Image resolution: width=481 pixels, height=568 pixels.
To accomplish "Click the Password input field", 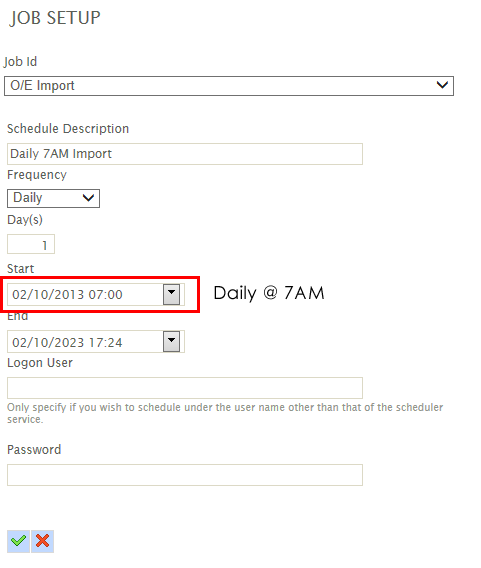I will tap(185, 475).
